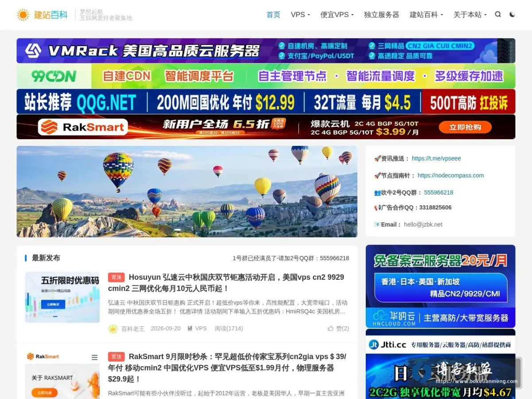Expand the VPS dropdown menu
The height and width of the screenshot is (399, 532).
[300, 15]
